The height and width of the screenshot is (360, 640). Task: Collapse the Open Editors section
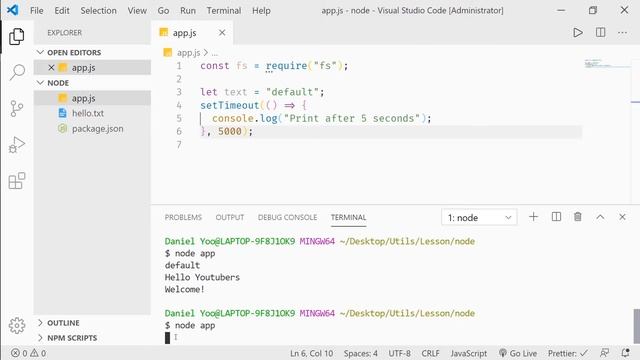click(x=73, y=52)
